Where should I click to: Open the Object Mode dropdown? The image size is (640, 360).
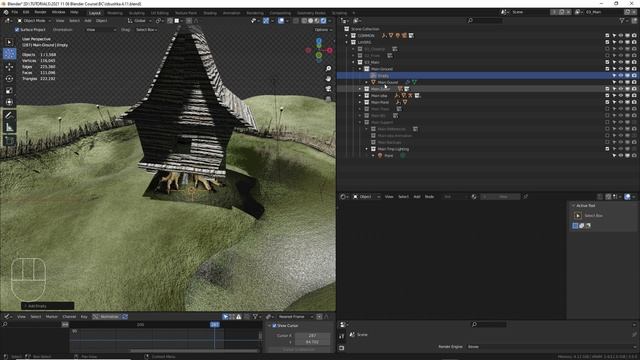coord(34,20)
